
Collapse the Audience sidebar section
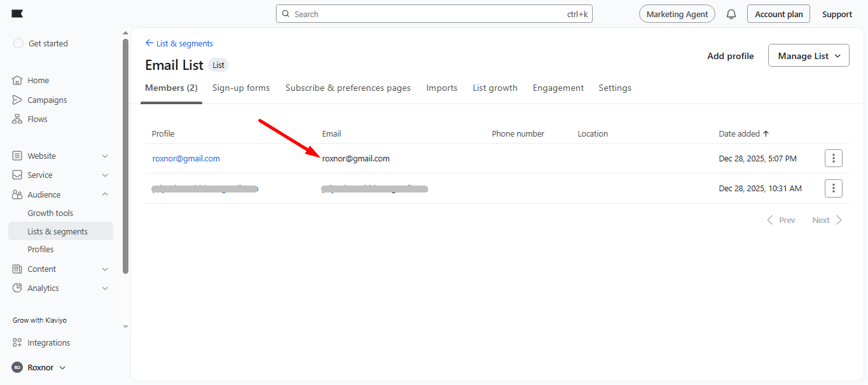105,195
